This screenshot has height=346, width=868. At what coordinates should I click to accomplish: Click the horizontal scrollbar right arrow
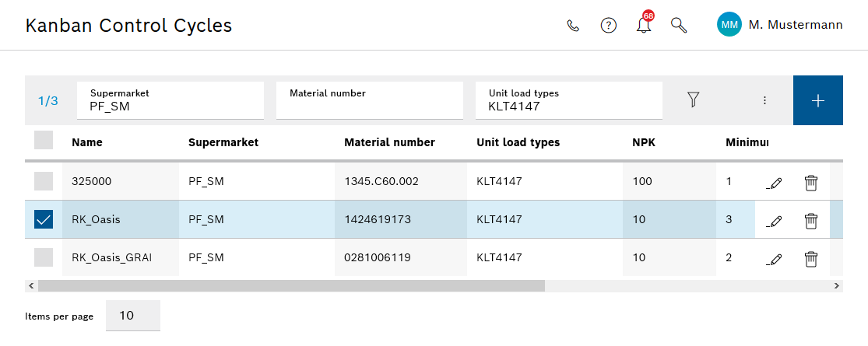point(837,286)
